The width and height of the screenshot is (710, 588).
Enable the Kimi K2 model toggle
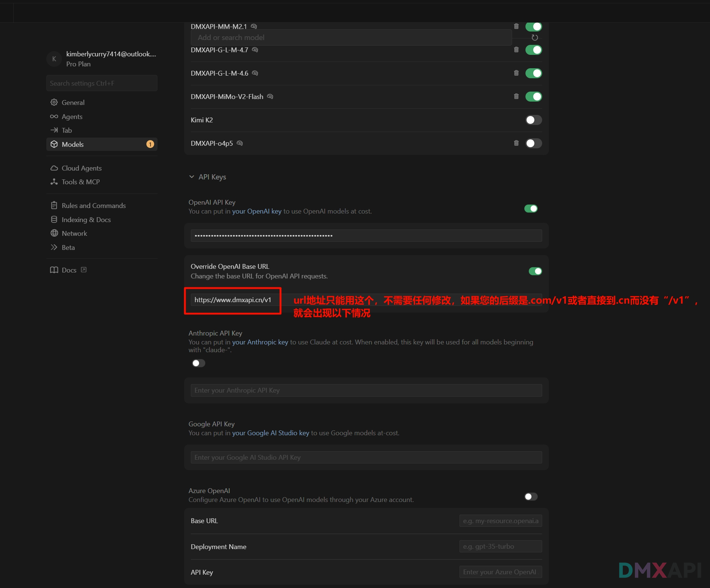[533, 120]
